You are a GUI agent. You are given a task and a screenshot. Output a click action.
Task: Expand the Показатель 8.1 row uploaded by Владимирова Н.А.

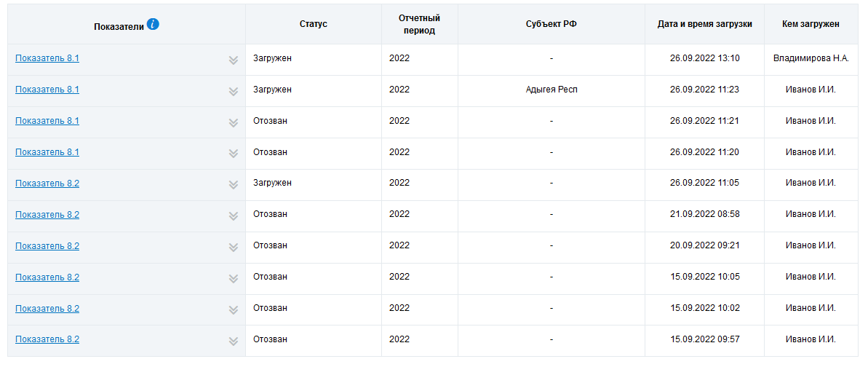234,60
